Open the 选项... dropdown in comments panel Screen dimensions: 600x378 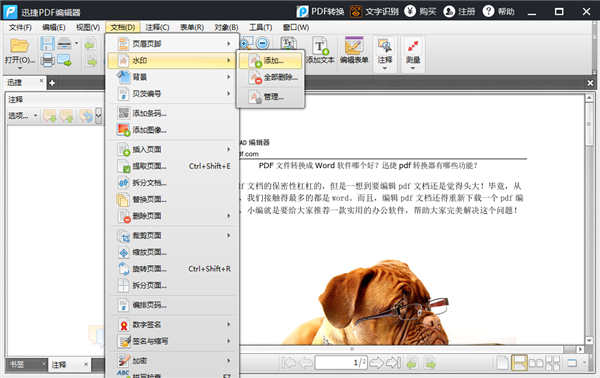pos(23,115)
